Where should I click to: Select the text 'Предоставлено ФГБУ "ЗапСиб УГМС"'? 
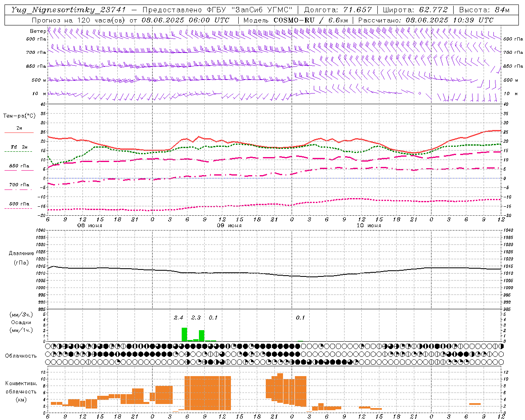217,10
